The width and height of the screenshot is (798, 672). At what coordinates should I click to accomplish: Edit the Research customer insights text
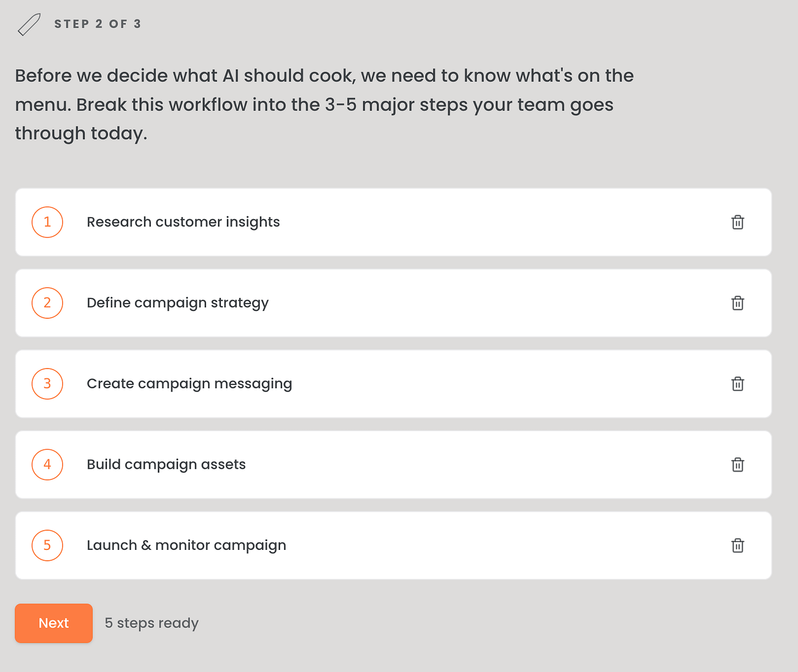[x=183, y=222]
